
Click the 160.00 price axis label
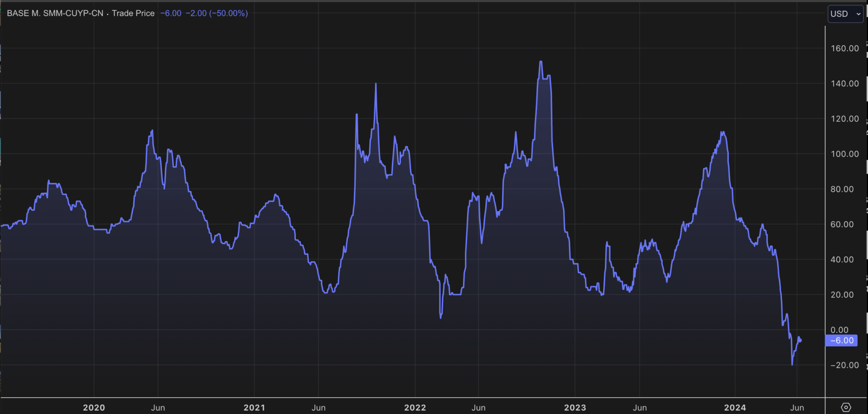tap(844, 48)
